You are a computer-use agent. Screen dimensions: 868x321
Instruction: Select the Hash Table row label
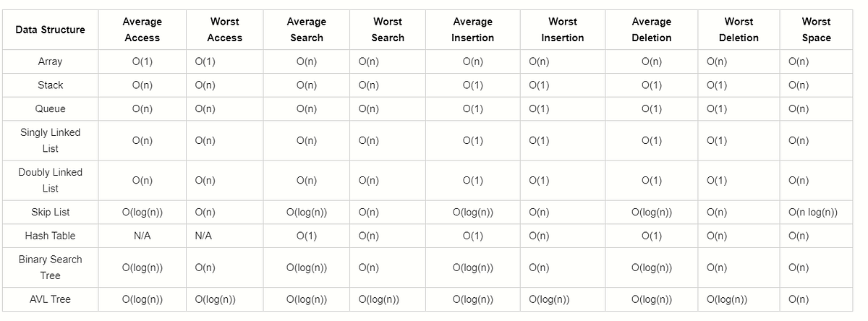[51, 236]
